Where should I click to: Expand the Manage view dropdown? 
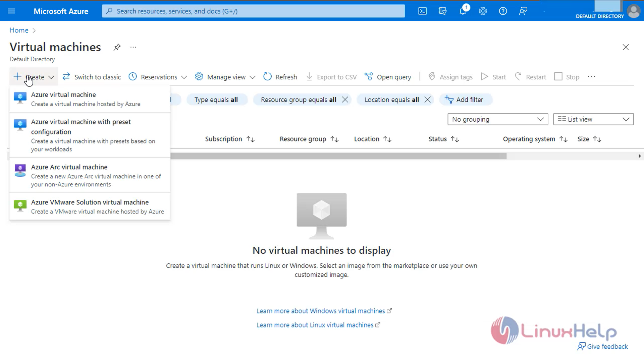(x=225, y=77)
